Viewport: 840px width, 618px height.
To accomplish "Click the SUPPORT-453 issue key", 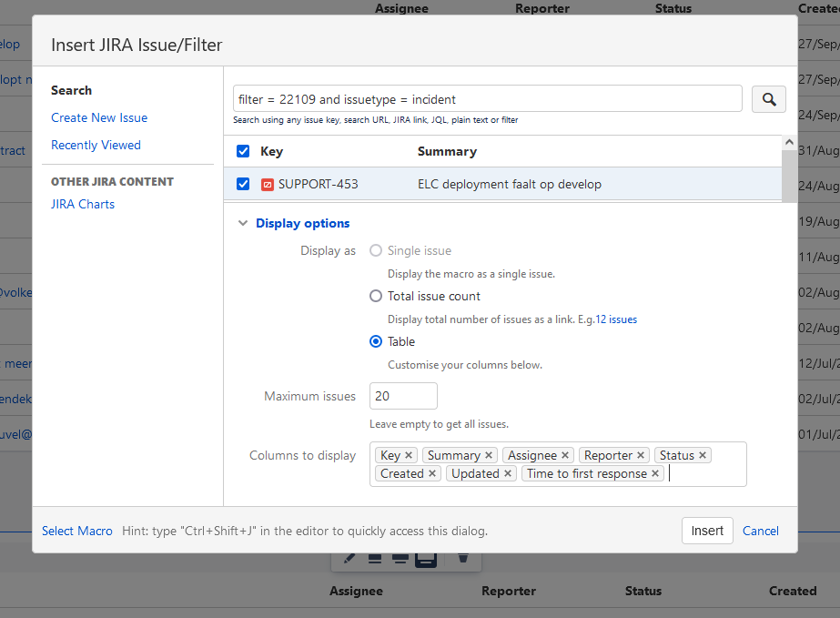I will (319, 185).
